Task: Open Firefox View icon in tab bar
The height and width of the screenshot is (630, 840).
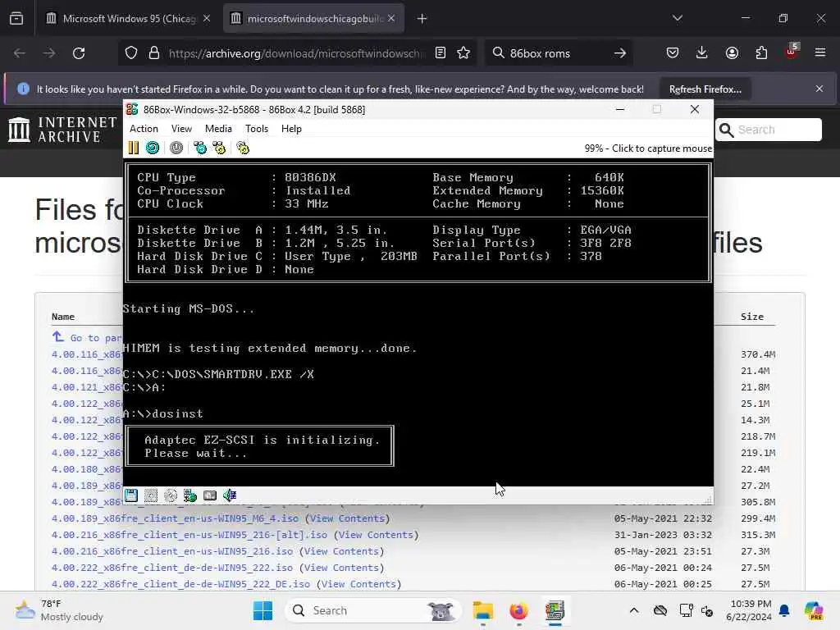Action: pos(16,19)
